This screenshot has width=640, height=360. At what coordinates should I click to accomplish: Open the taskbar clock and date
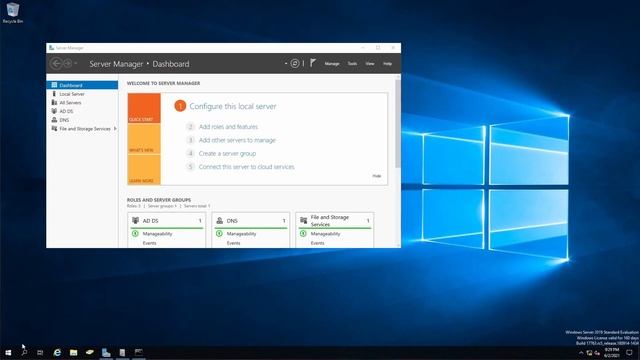pyautogui.click(x=611, y=353)
